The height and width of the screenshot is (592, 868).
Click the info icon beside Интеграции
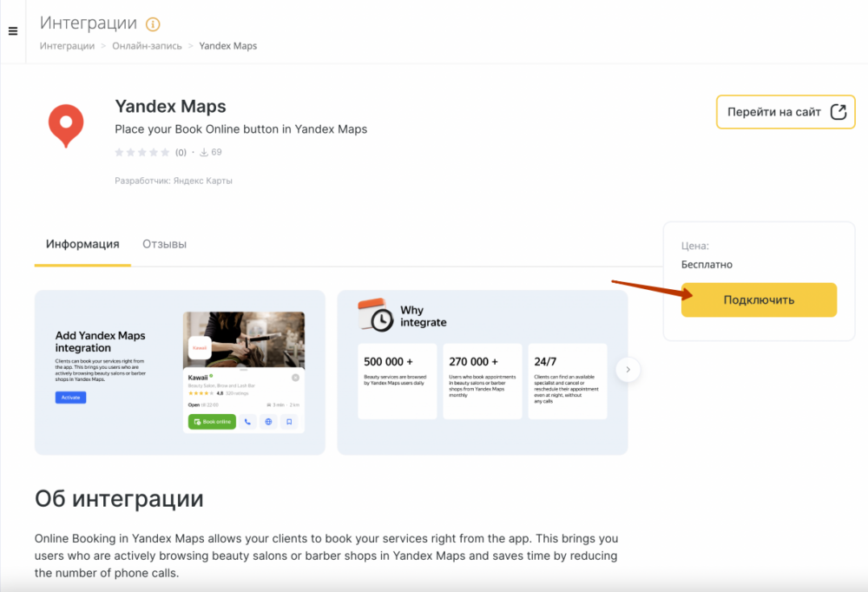click(153, 24)
